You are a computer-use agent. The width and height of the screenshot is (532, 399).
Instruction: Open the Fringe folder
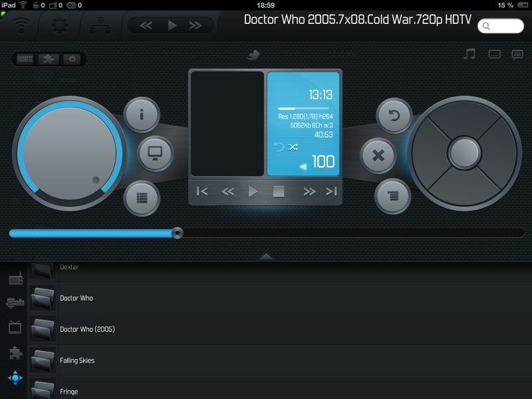[x=280, y=388]
